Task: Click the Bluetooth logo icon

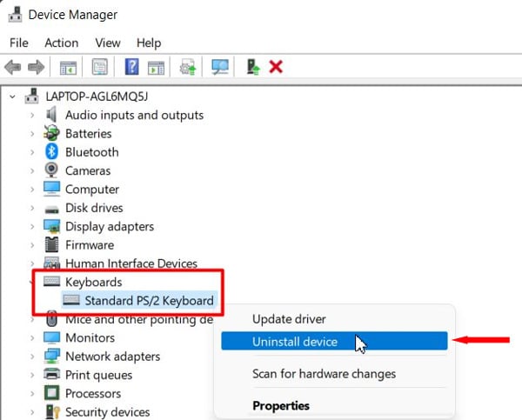Action: pyautogui.click(x=51, y=152)
